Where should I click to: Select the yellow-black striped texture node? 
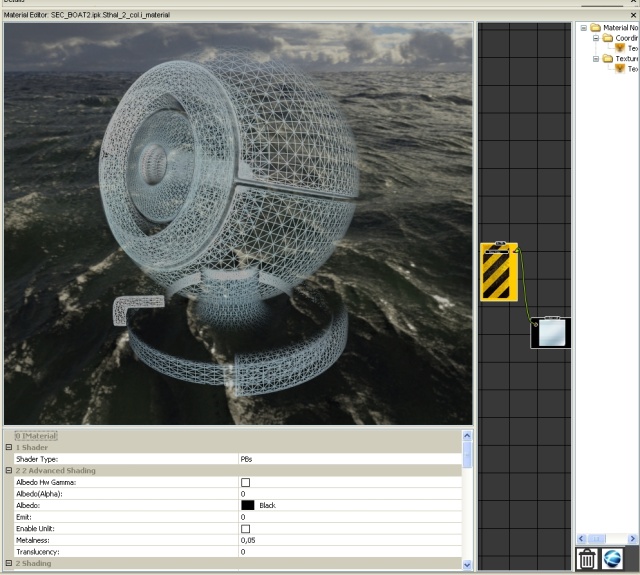click(x=499, y=272)
